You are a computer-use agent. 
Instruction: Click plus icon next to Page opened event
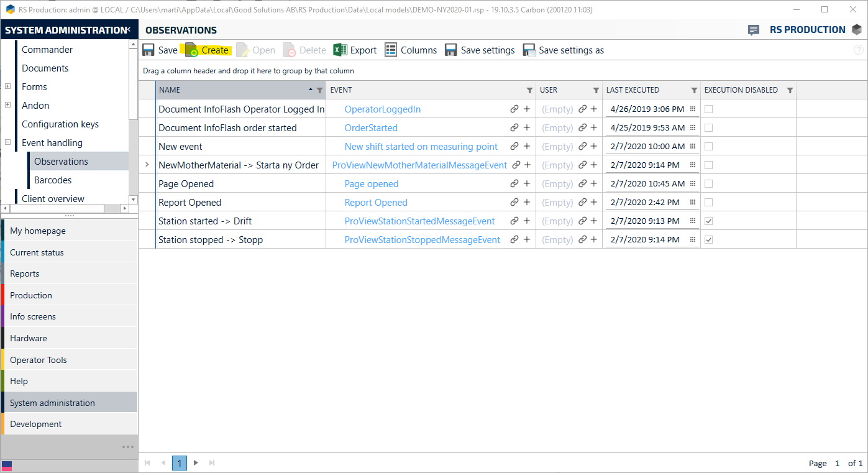526,184
